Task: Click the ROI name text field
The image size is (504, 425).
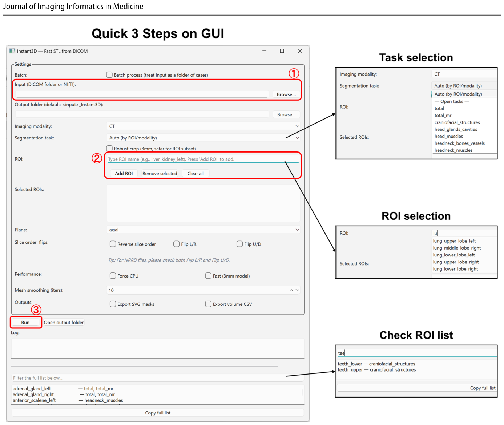Action: (x=202, y=159)
